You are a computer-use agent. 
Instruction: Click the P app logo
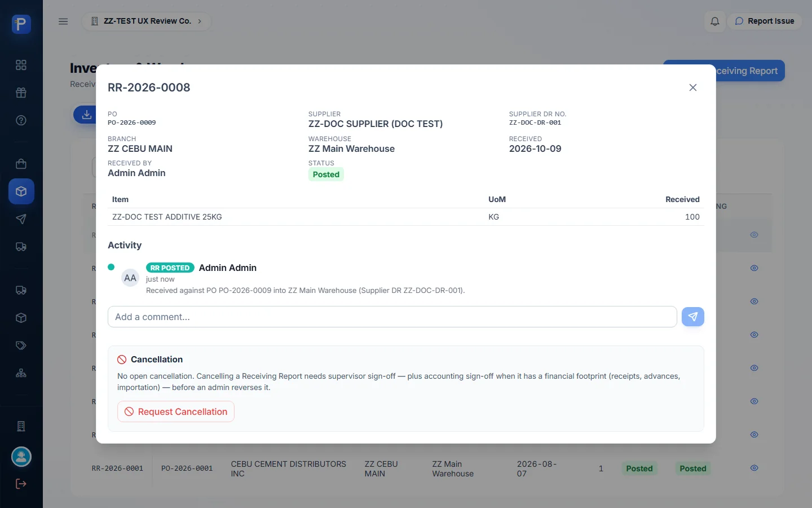click(21, 24)
